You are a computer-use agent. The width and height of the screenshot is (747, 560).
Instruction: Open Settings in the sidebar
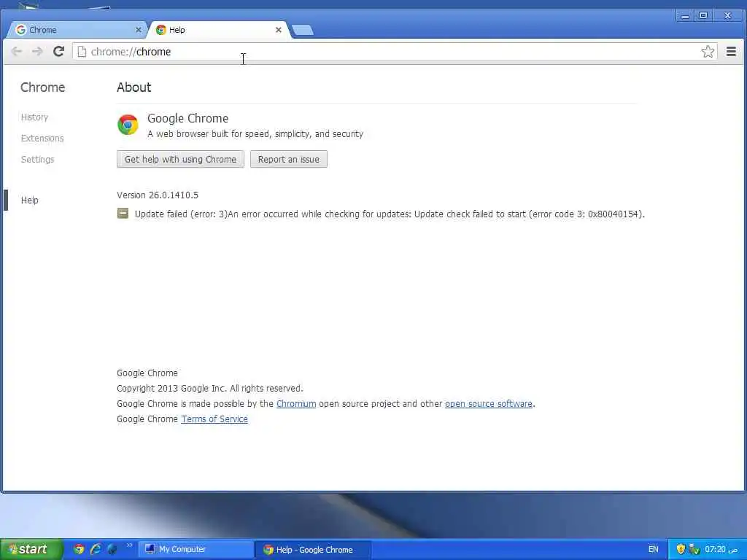click(37, 160)
